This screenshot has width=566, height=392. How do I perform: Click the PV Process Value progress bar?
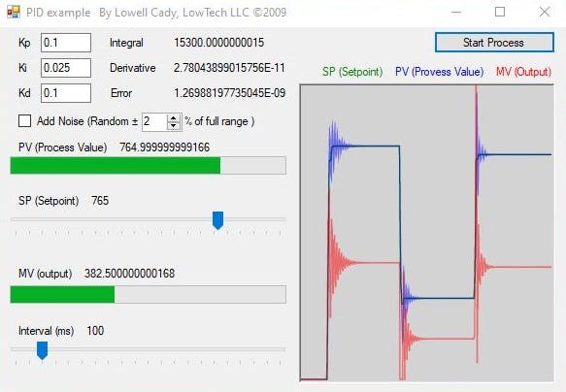(149, 166)
